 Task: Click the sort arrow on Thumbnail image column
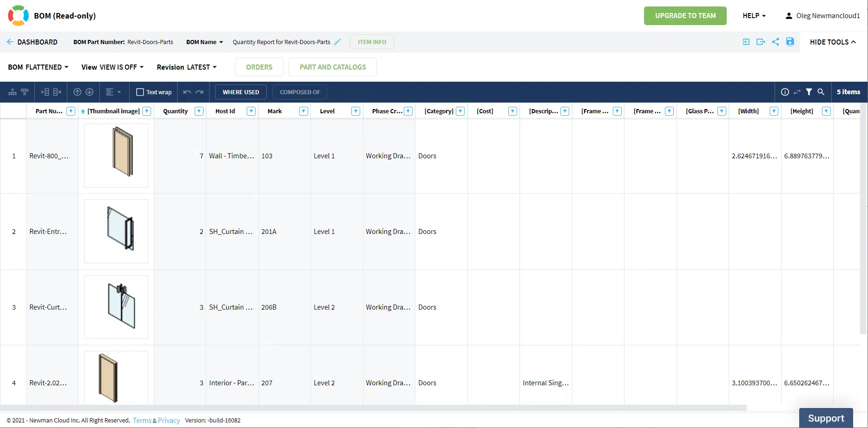[83, 111]
